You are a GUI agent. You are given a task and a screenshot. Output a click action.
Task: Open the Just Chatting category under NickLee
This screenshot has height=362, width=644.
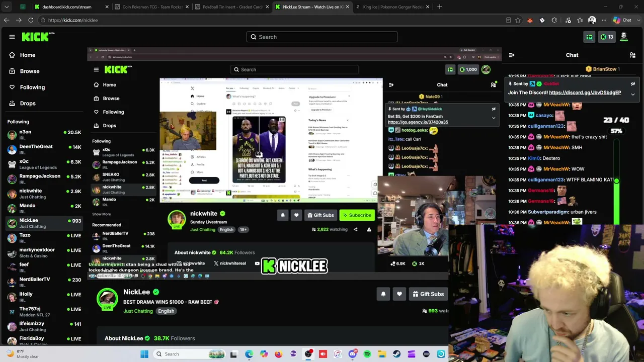(x=138, y=311)
